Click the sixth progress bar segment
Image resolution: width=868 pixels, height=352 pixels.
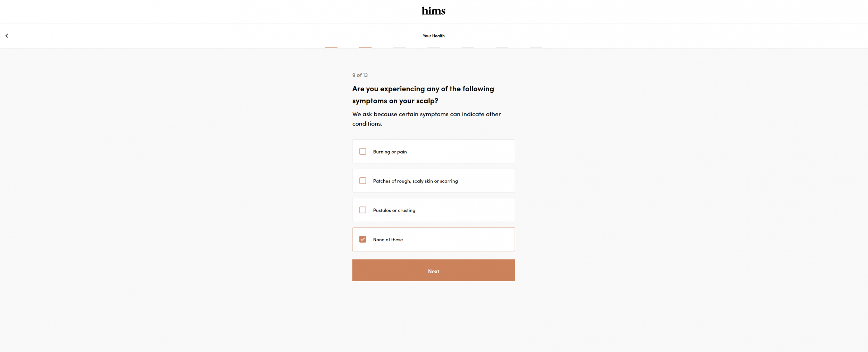pyautogui.click(x=502, y=48)
